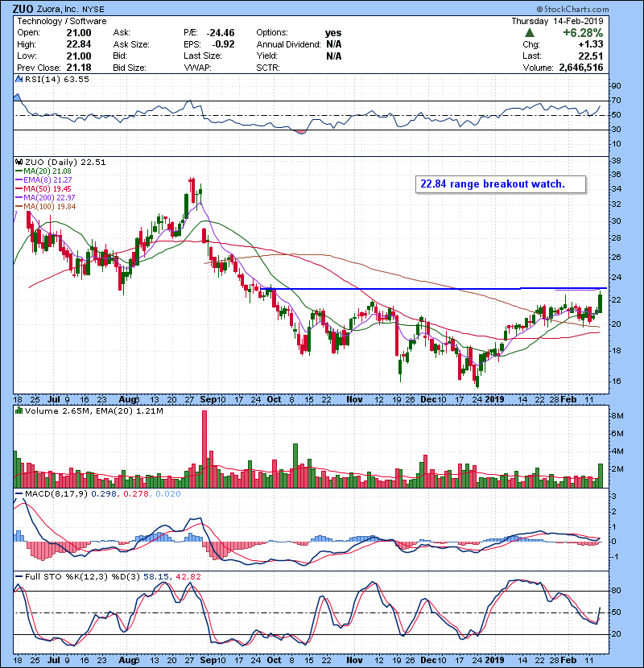
Task: Click the volume bars icon beside Volume label
Action: [x=19, y=410]
